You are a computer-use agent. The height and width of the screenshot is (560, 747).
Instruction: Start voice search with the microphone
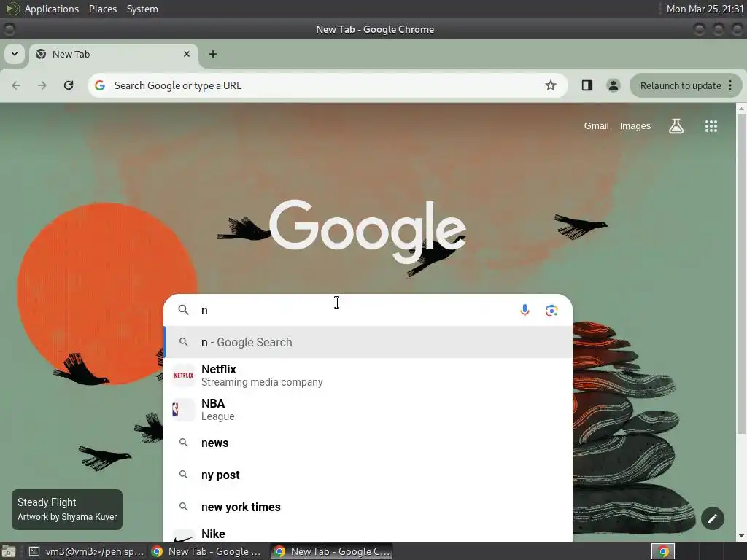(x=525, y=311)
